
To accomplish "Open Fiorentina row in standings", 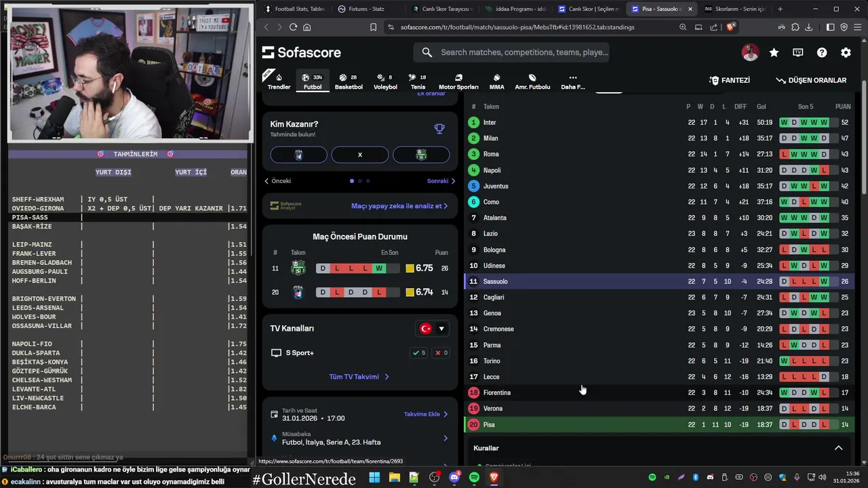I will 659,392.
